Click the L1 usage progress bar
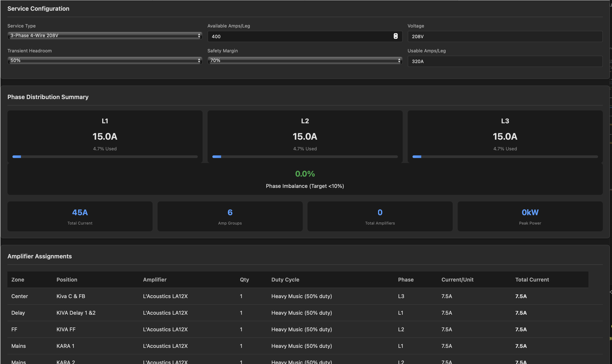Screen dimensions: 612x364 [x=105, y=156]
